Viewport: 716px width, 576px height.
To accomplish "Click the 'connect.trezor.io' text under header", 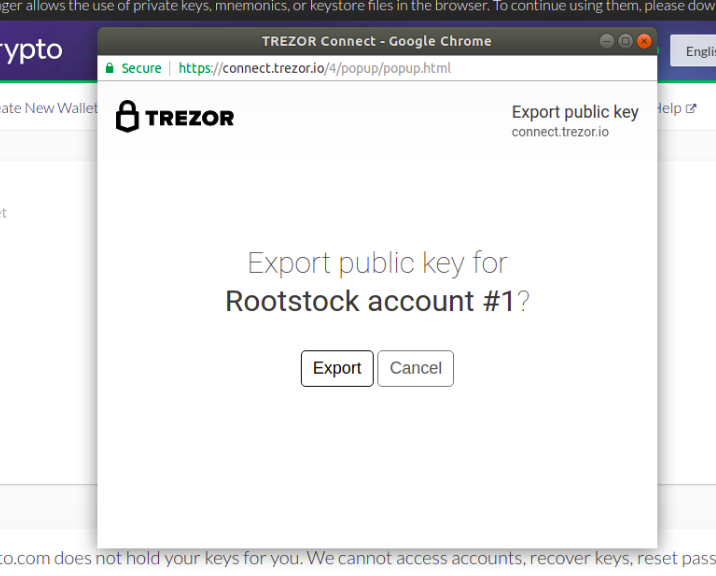I will [560, 132].
